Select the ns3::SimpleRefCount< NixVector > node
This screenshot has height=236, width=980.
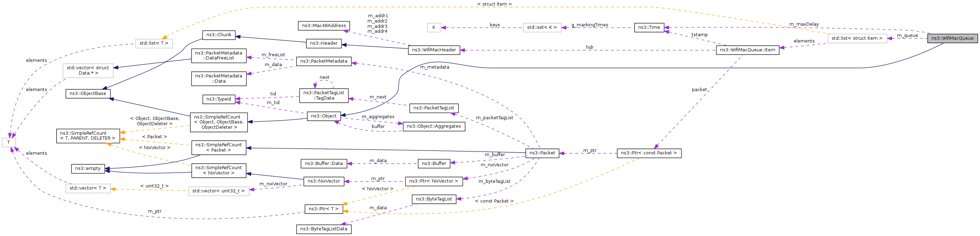pyautogui.click(x=219, y=171)
